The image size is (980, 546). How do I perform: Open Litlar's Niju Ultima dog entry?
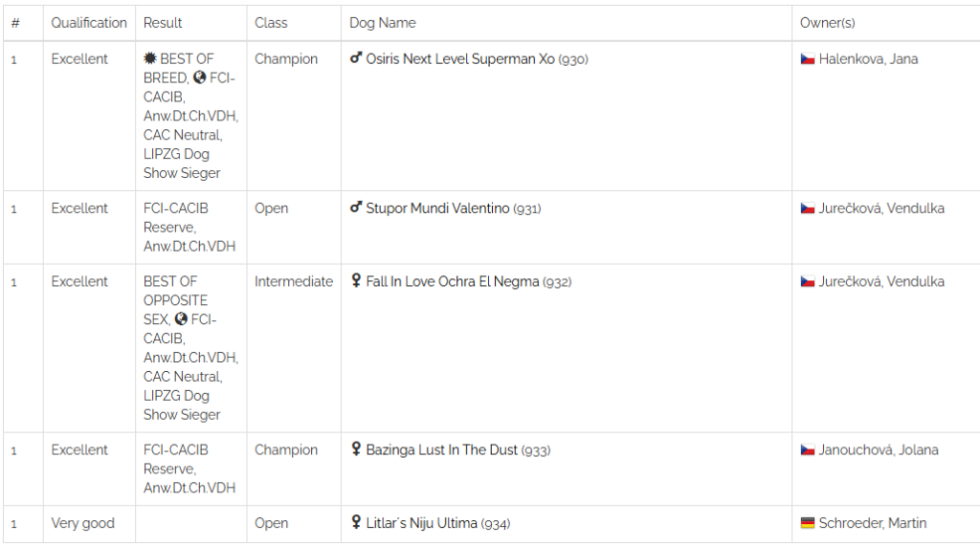point(421,523)
